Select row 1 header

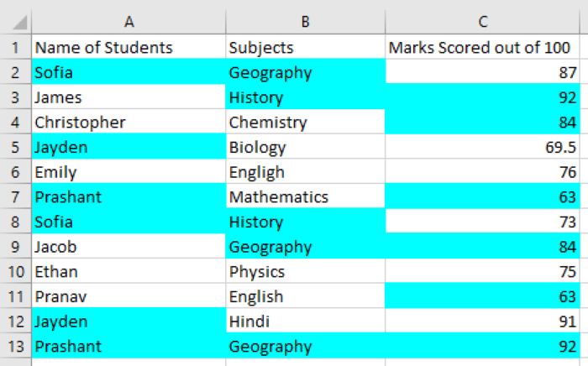point(15,48)
